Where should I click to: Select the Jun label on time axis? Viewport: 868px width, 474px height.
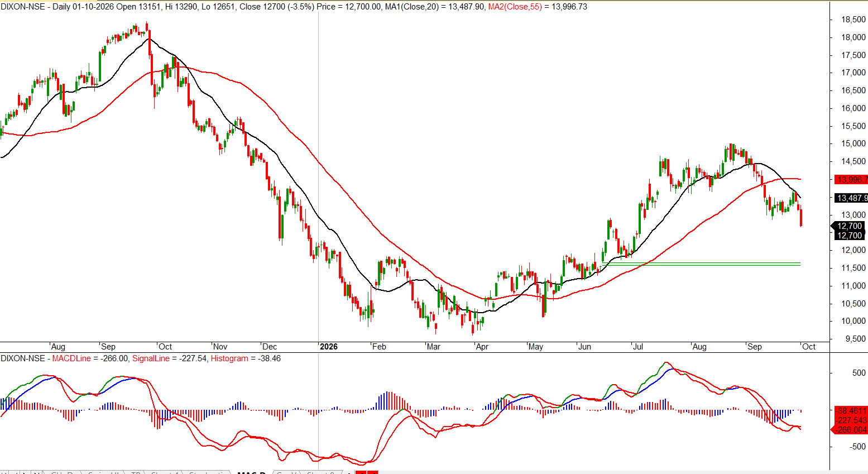(584, 347)
